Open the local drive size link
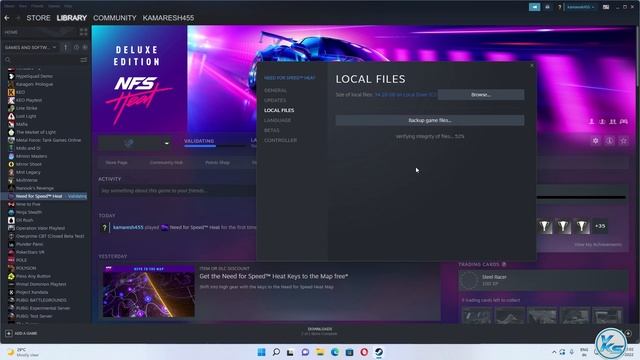This screenshot has height=360, width=640. tap(405, 95)
